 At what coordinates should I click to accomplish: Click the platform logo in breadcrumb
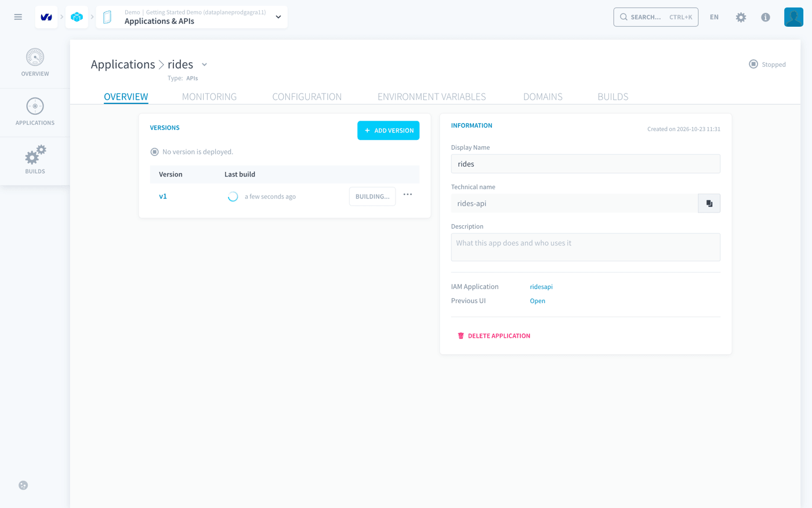point(46,17)
